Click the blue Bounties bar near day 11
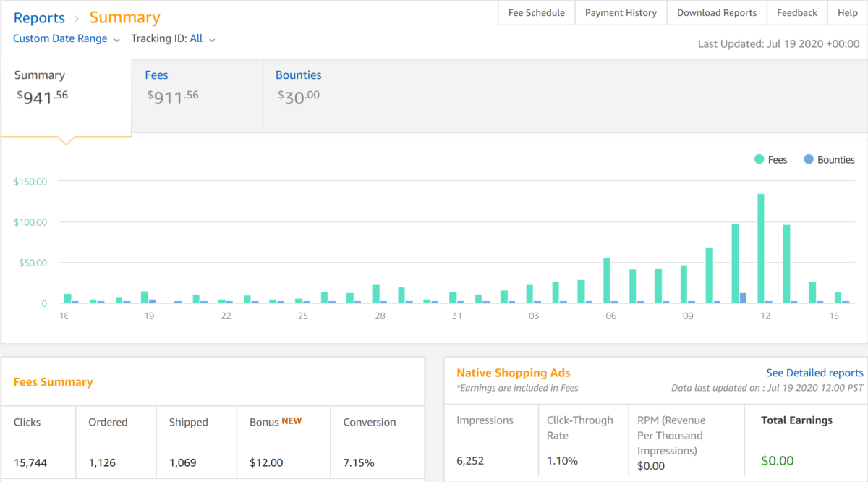868x482 pixels. point(741,298)
